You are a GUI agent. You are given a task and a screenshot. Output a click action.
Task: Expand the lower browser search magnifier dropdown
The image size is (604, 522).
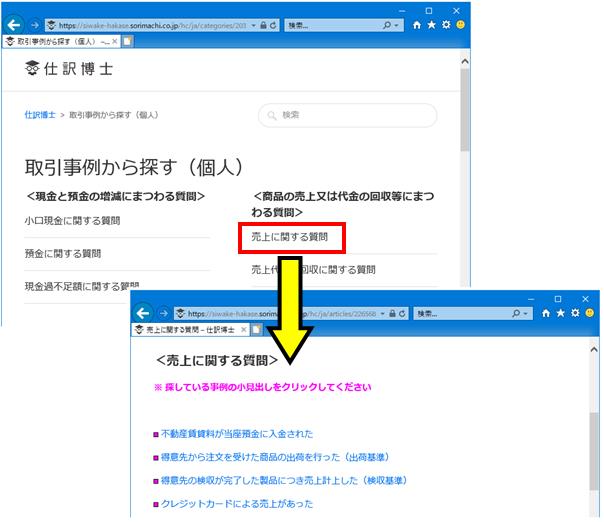point(519,314)
